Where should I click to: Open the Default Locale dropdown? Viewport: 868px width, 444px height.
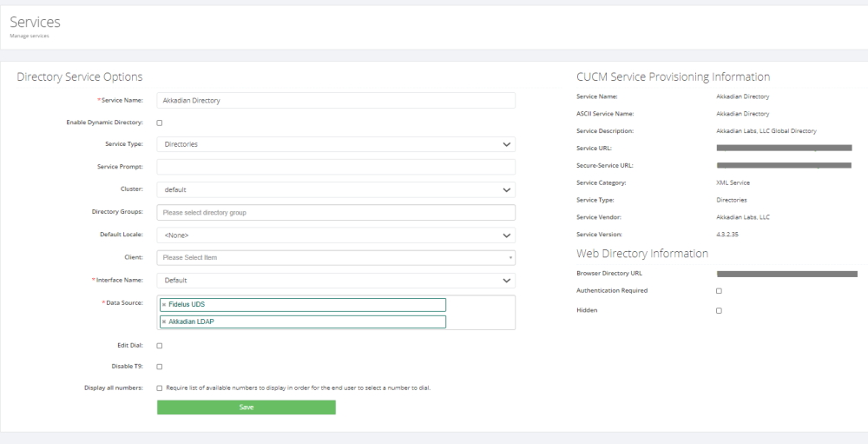tap(336, 235)
